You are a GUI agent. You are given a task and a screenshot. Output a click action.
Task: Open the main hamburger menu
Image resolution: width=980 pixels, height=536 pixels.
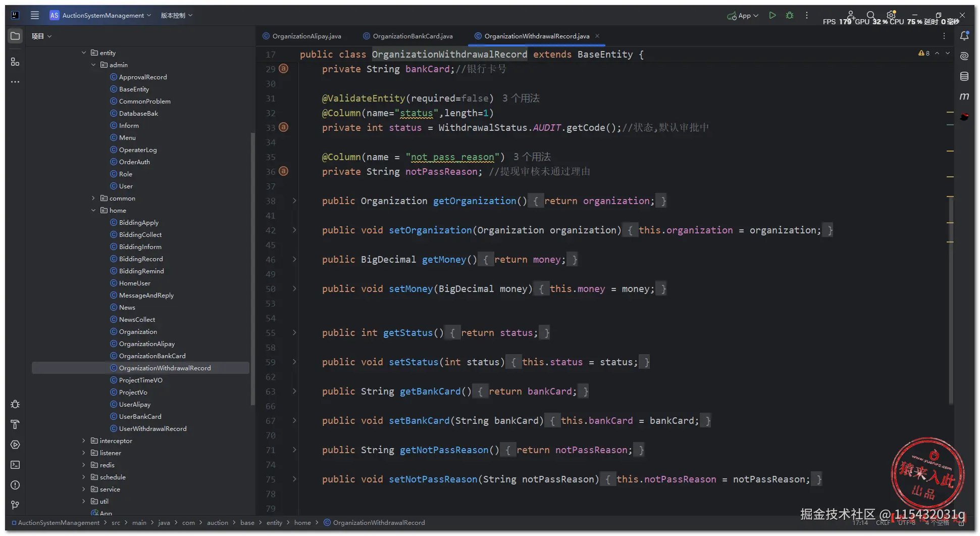coord(35,15)
